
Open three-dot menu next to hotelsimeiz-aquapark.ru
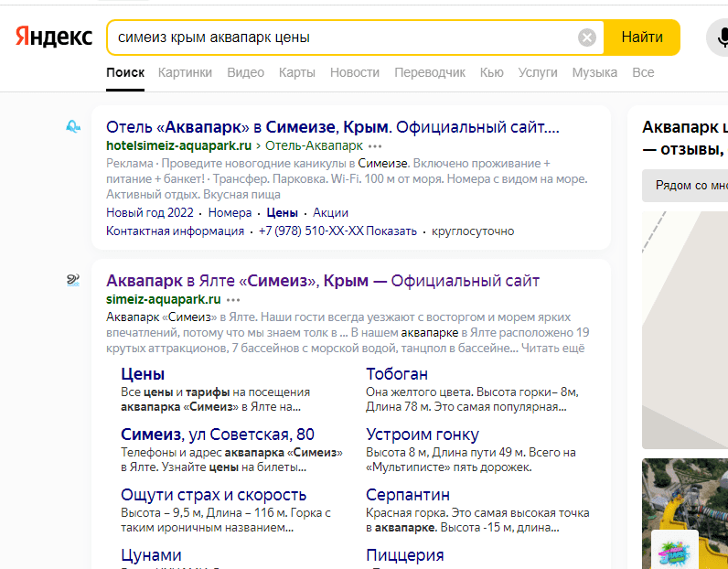[375, 145]
